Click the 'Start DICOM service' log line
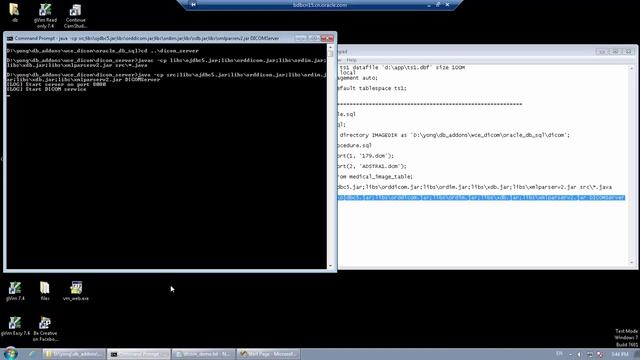Viewport: 640px width, 360px height. [47, 89]
